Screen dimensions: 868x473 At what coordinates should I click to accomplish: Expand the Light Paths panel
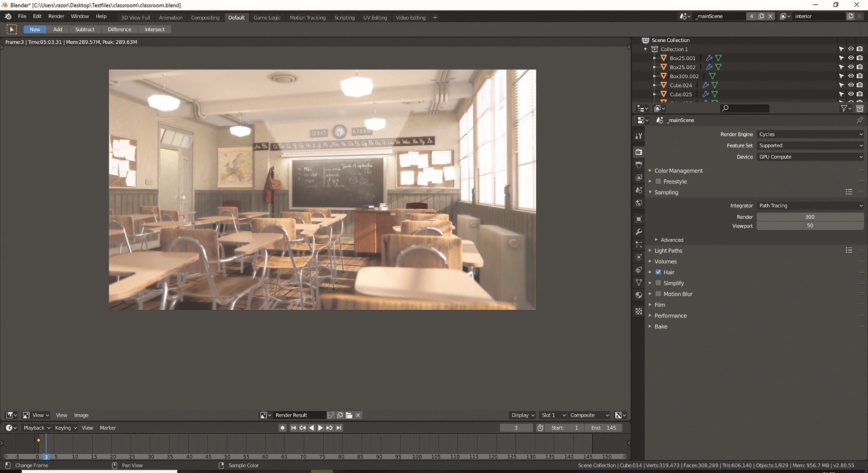pyautogui.click(x=668, y=250)
